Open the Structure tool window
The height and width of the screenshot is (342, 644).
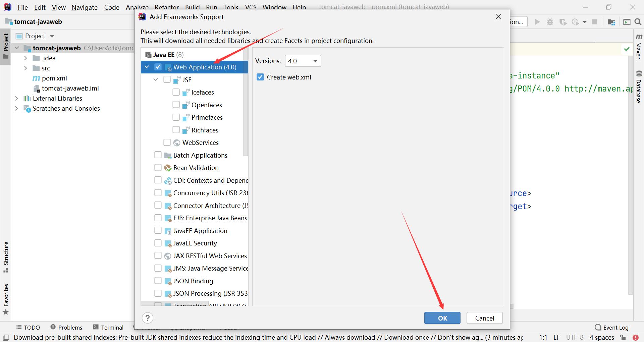pyautogui.click(x=6, y=257)
